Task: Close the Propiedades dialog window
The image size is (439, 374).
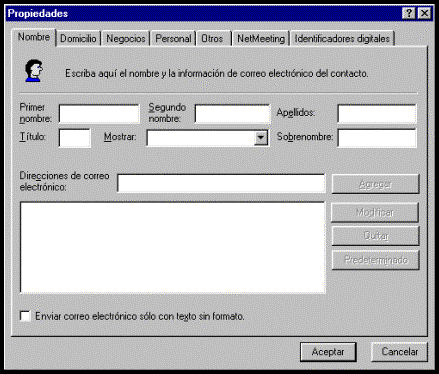Action: [x=424, y=13]
